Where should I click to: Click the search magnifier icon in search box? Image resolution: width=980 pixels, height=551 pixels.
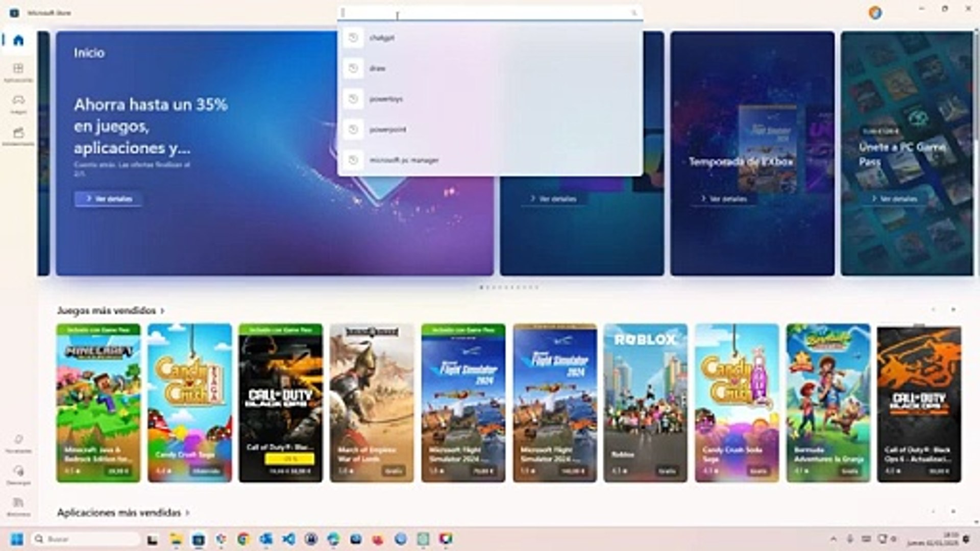point(634,13)
